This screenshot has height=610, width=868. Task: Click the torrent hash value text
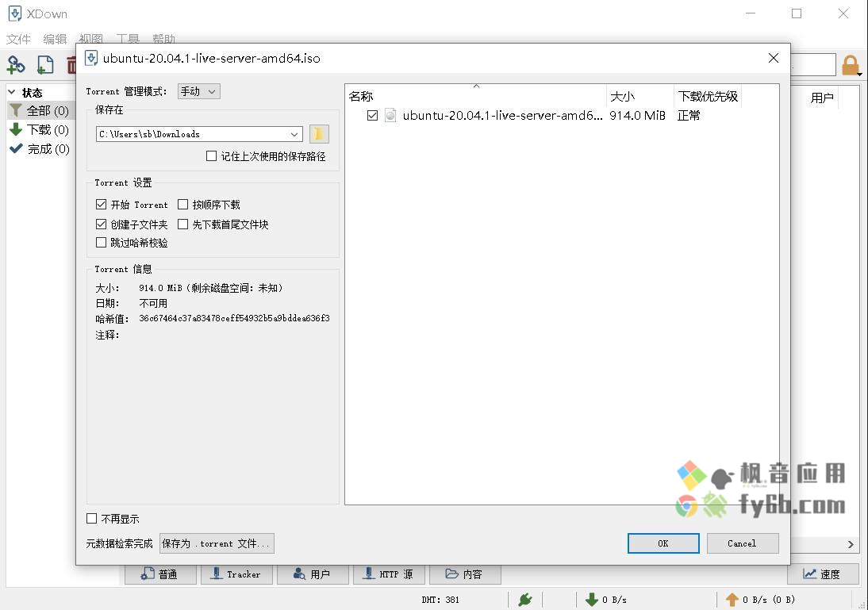click(234, 318)
